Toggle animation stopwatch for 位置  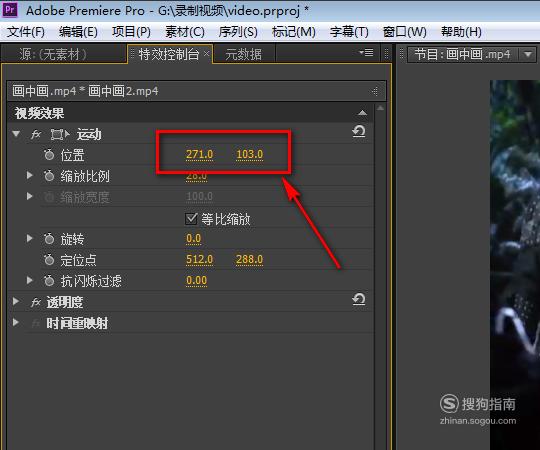(49, 155)
